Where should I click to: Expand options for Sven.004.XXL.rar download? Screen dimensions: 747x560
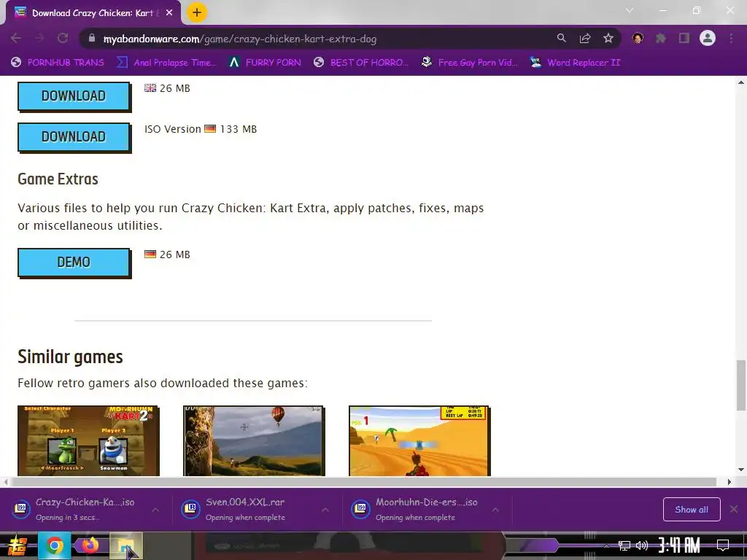325,510
